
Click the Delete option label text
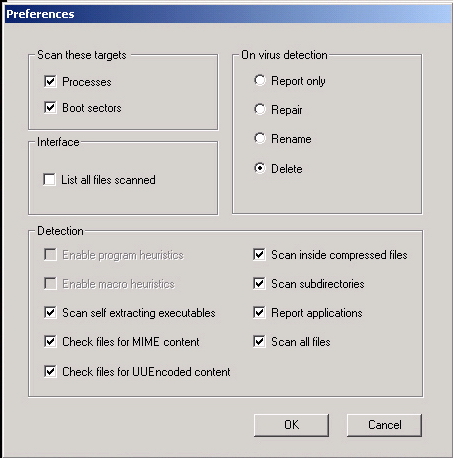coord(287,169)
